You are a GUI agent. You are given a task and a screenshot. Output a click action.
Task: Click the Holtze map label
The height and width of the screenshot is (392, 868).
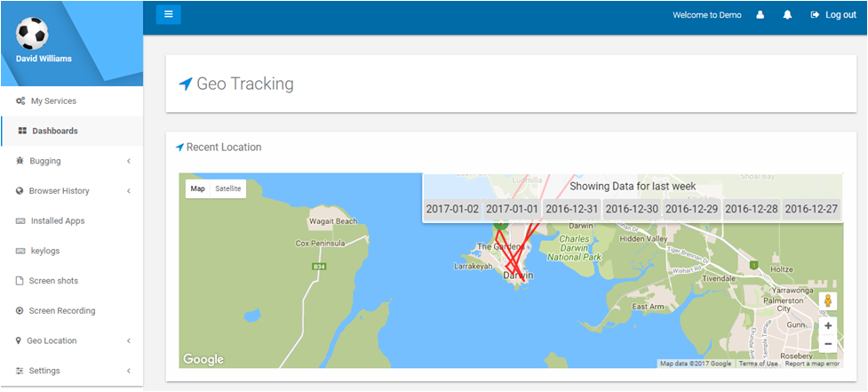pyautogui.click(x=783, y=269)
